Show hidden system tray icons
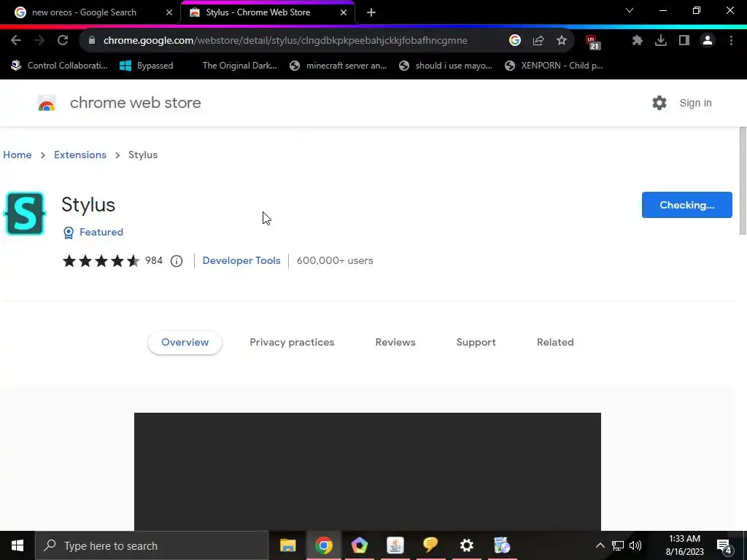 click(x=600, y=545)
